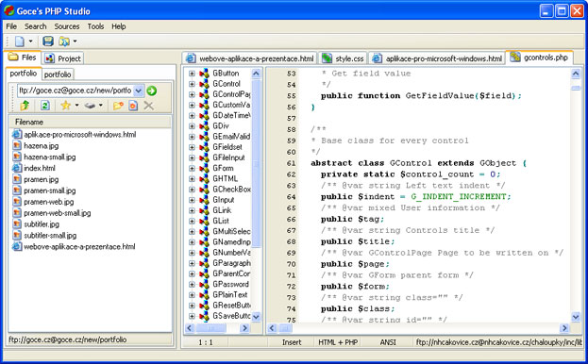
Task: Select pramen.jpg in file list
Action: [x=42, y=179]
